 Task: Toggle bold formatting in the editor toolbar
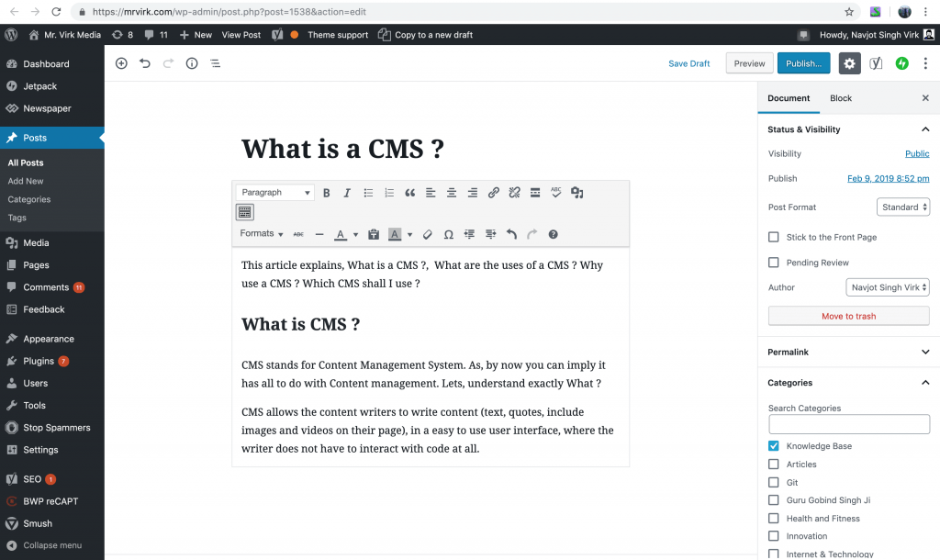326,193
